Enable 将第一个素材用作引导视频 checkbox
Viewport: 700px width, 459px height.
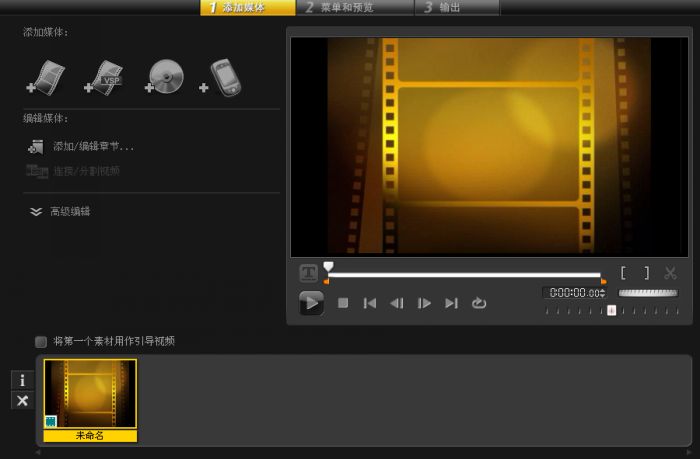(x=41, y=341)
